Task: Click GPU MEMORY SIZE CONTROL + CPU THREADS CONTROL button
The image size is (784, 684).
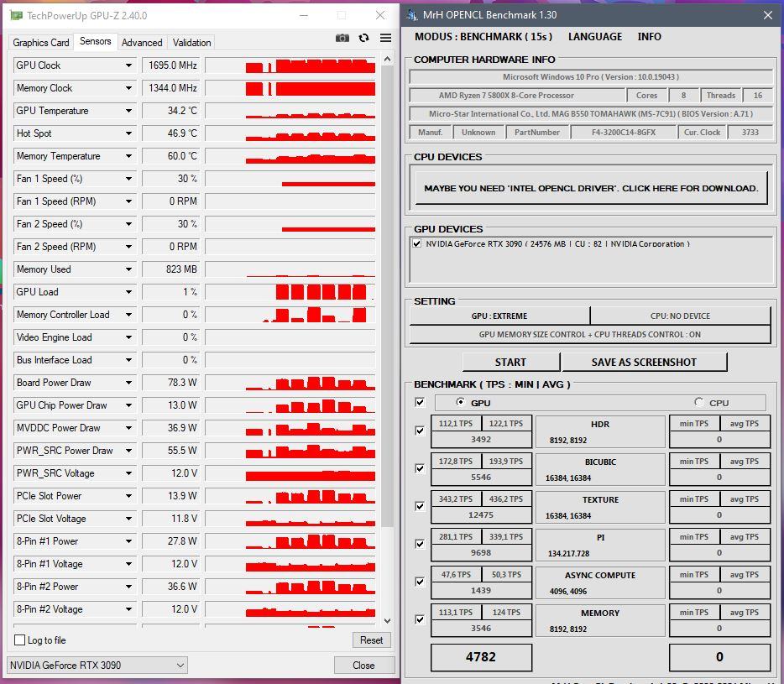Action: point(590,335)
